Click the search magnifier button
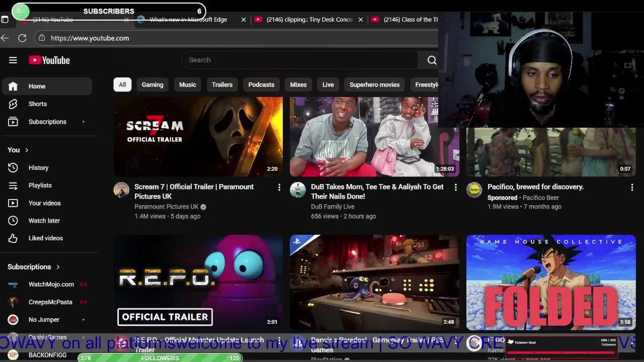 pos(432,60)
